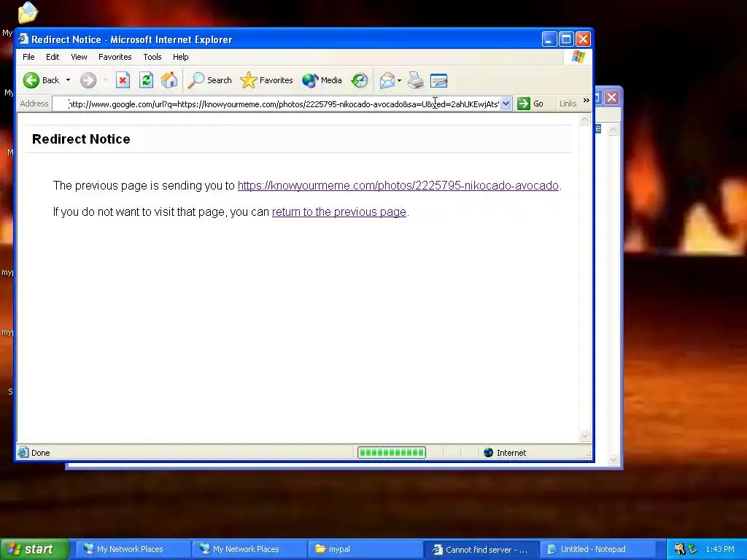Click the page scrollbar up arrow

tap(585, 120)
